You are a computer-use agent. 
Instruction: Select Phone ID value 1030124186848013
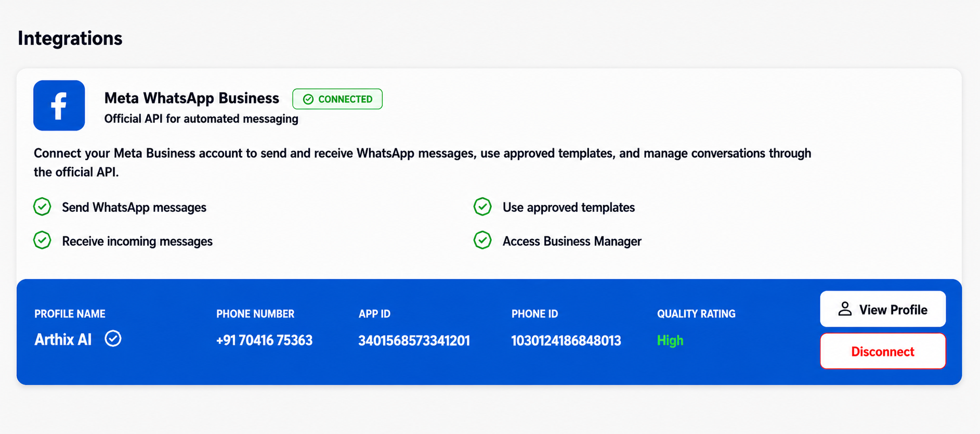click(x=566, y=340)
